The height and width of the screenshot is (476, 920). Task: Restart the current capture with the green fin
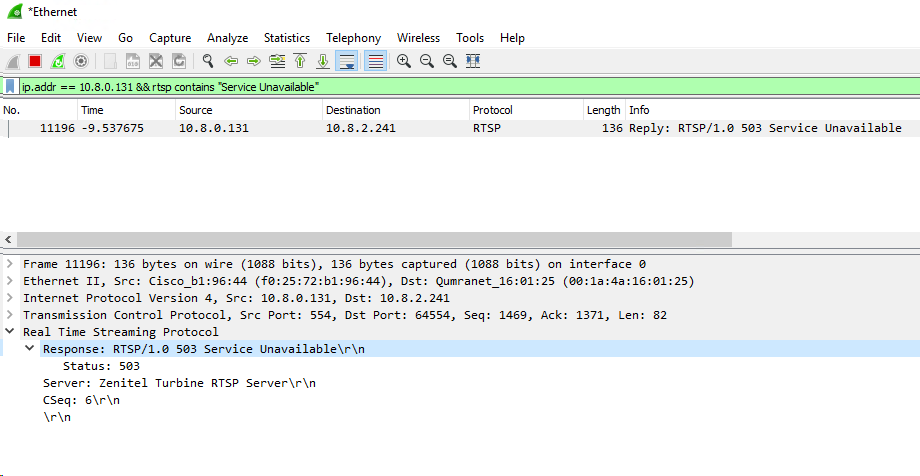[x=58, y=61]
